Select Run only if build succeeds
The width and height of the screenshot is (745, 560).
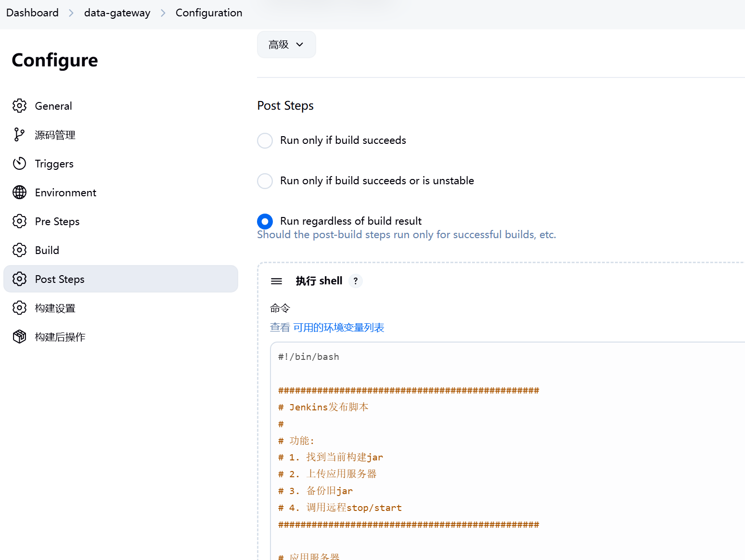point(265,140)
